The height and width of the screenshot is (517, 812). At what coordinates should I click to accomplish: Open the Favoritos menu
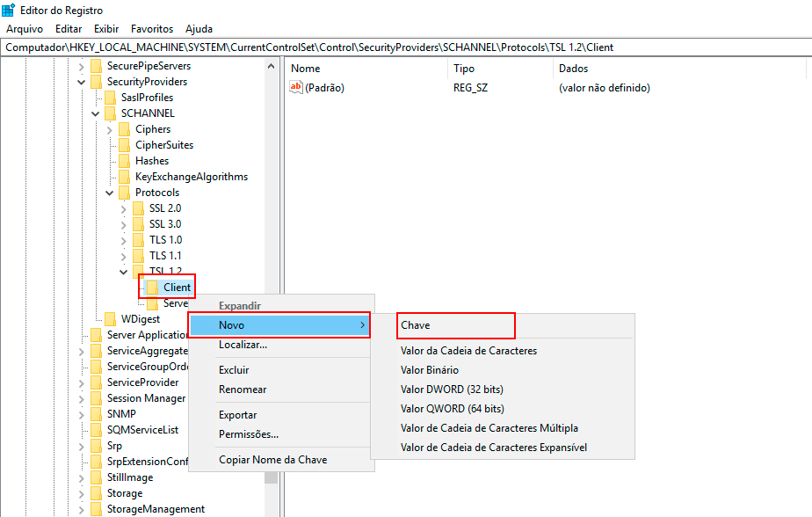click(x=152, y=29)
